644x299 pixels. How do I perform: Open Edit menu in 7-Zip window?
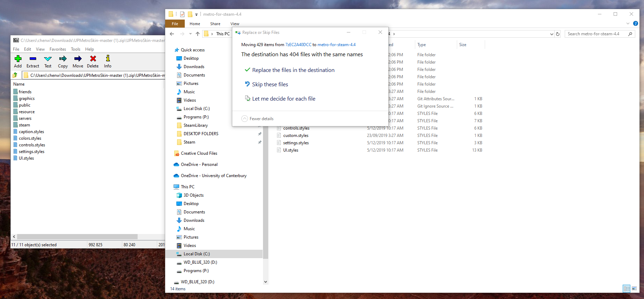pyautogui.click(x=28, y=49)
